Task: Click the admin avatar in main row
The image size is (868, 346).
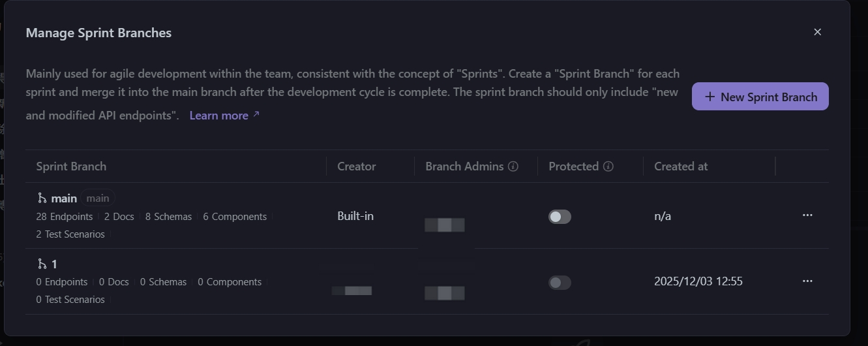Action: point(445,225)
